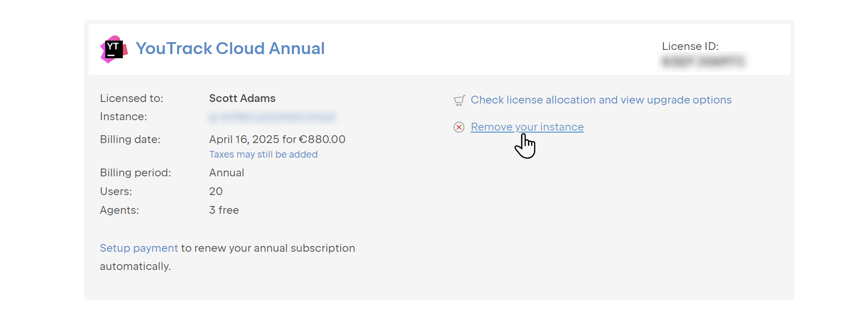The width and height of the screenshot is (868, 310).
Task: Click the YouTrack logo icon
Action: (114, 49)
